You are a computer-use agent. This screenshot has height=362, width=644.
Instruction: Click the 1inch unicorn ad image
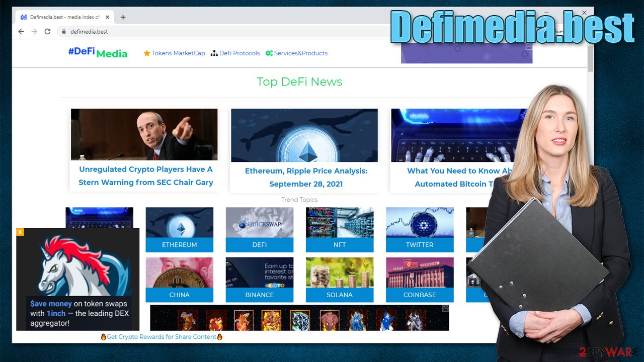[x=78, y=264]
